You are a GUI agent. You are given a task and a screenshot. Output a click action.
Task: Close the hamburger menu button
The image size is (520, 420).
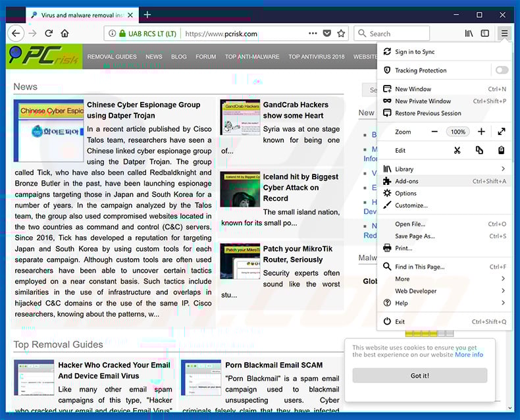pos(504,33)
